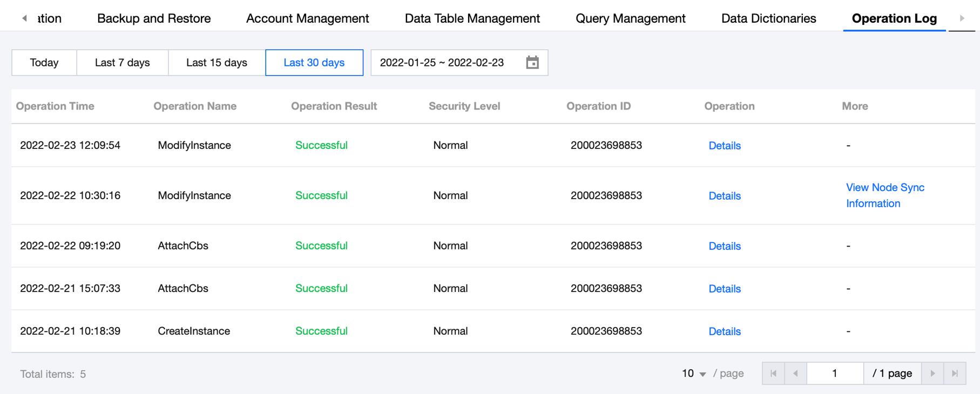
Task: Click View Node Sync Information link
Action: [x=885, y=195]
